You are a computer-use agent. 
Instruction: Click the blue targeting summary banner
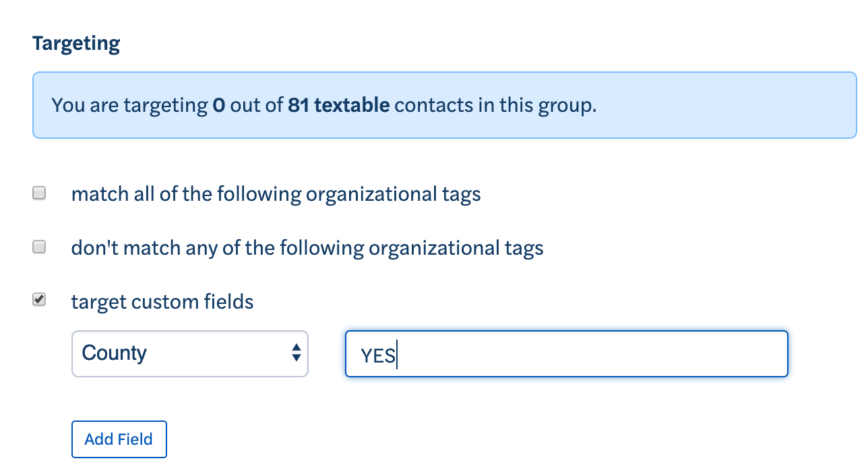[444, 104]
